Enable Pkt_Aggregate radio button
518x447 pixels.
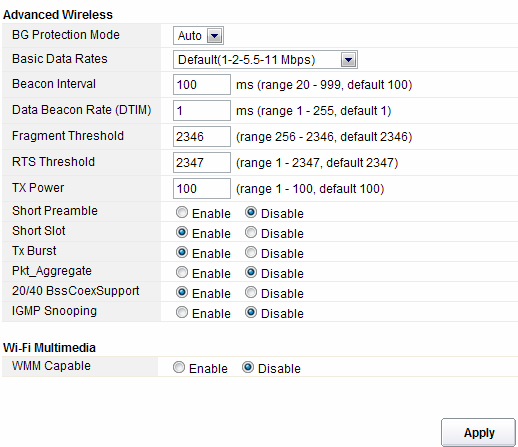click(182, 272)
